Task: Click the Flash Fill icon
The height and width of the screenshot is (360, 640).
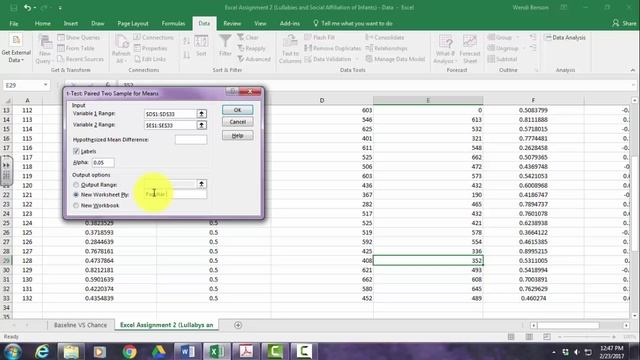Action: tap(308, 37)
